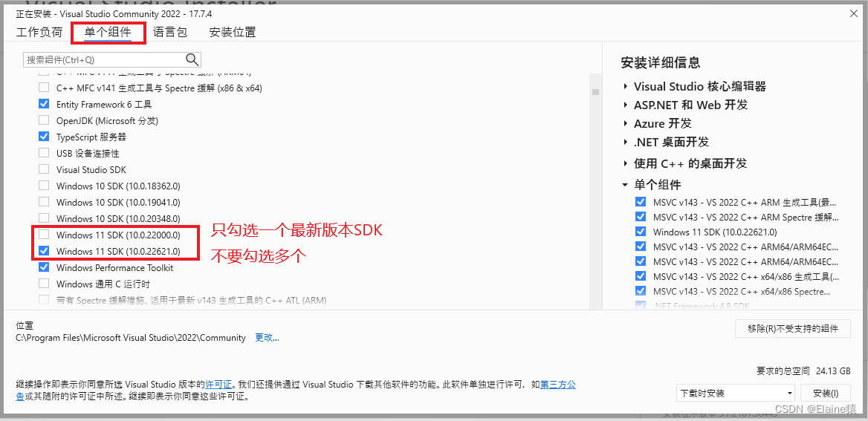
Task: Open the 第三方公告 link
Action: tap(558, 384)
